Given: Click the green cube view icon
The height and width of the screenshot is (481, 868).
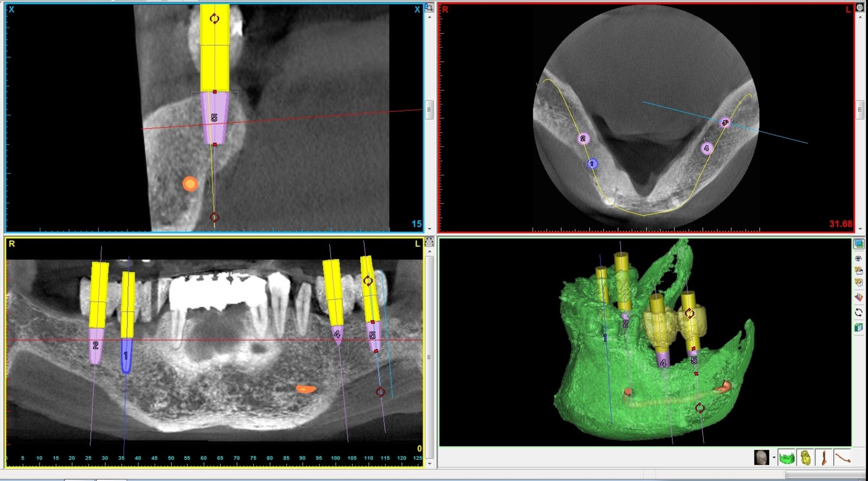Looking at the screenshot, I should pos(859,327).
